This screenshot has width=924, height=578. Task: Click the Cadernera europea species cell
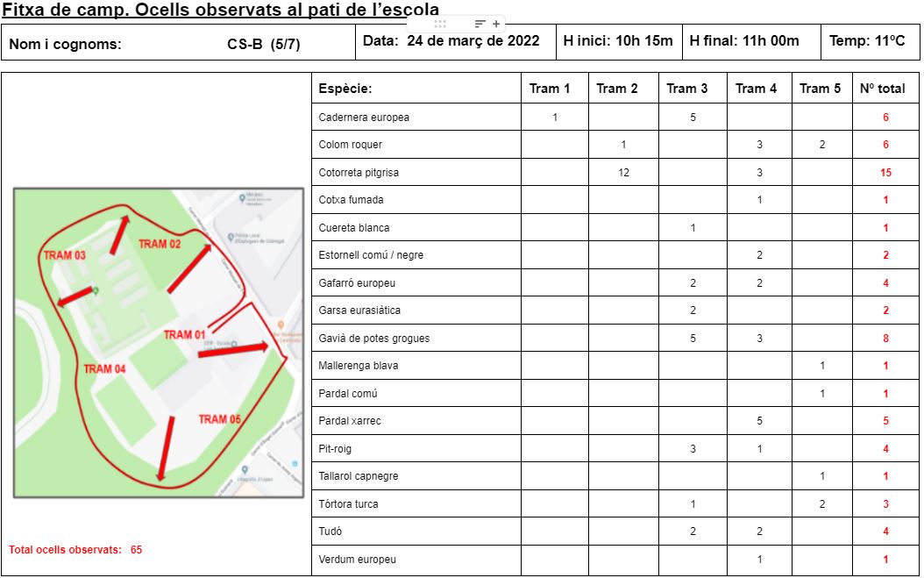[x=416, y=118]
